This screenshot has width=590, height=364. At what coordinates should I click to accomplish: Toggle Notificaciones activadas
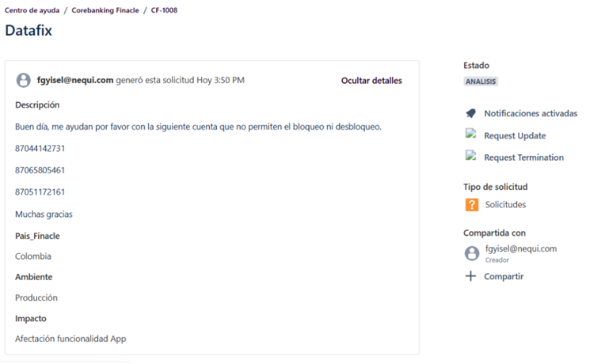coord(530,114)
